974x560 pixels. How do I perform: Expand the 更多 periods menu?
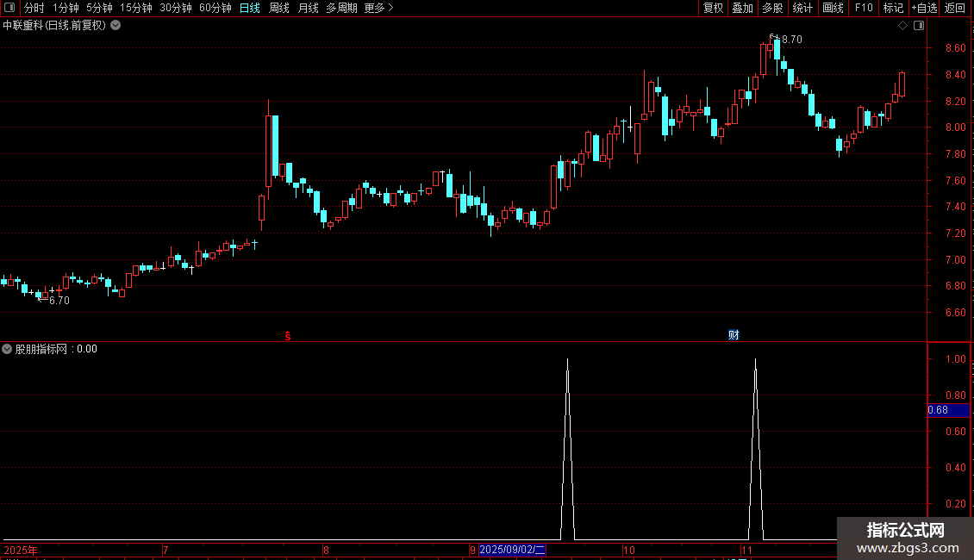pos(379,8)
